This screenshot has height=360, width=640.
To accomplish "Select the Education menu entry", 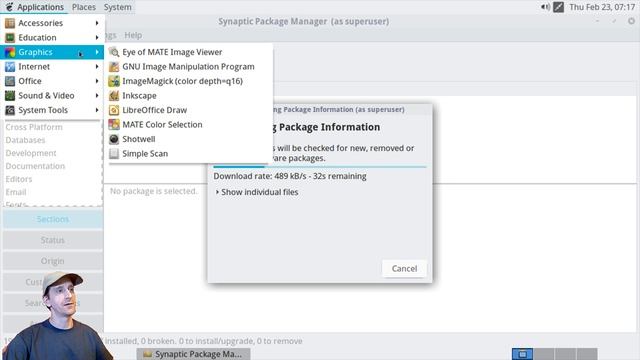I will [x=52, y=38].
